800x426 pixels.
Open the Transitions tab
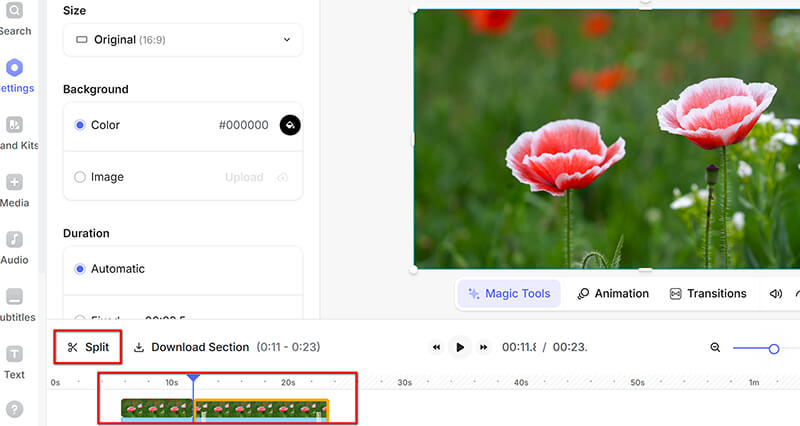(x=708, y=294)
